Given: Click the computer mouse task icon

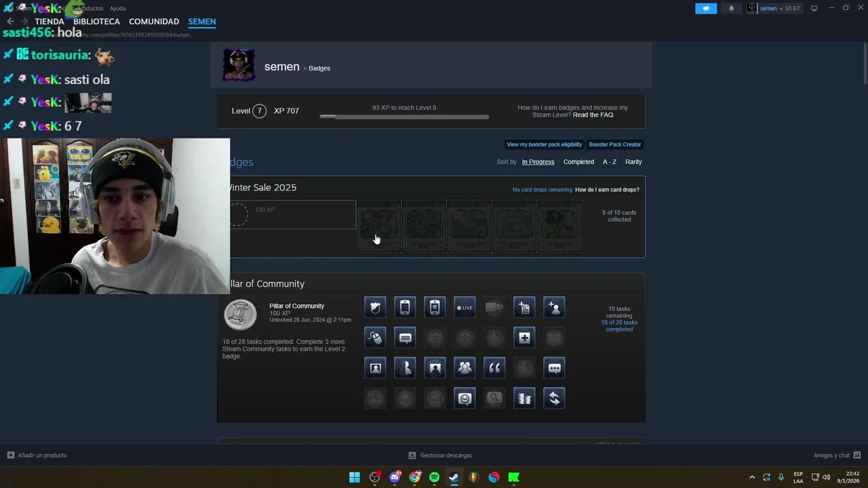Looking at the screenshot, I should pyautogui.click(x=375, y=338).
